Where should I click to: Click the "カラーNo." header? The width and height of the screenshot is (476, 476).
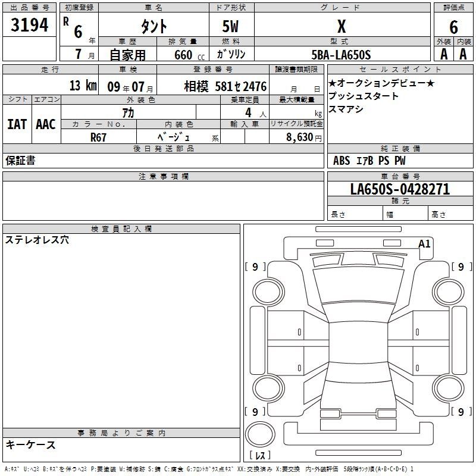tap(99, 124)
